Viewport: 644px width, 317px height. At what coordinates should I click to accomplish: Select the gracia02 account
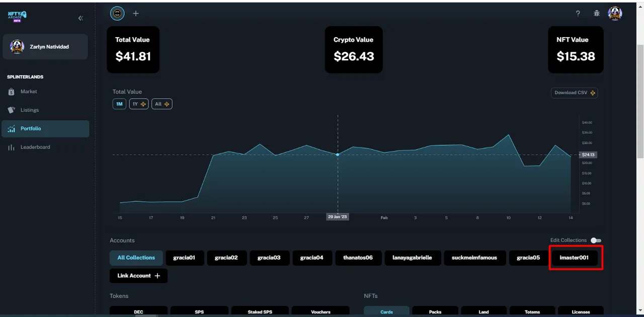pos(226,258)
